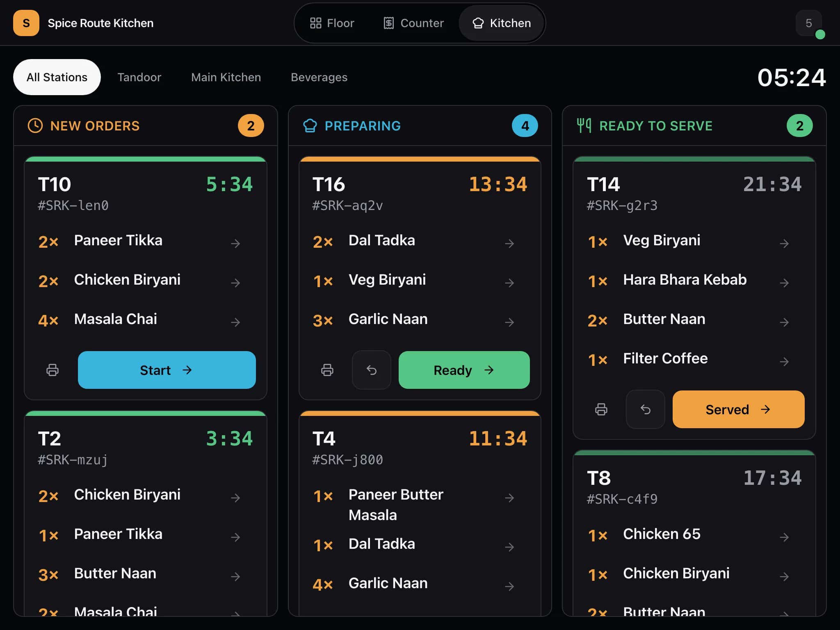Click arrow beside Paneer Butter Masala

click(x=509, y=498)
